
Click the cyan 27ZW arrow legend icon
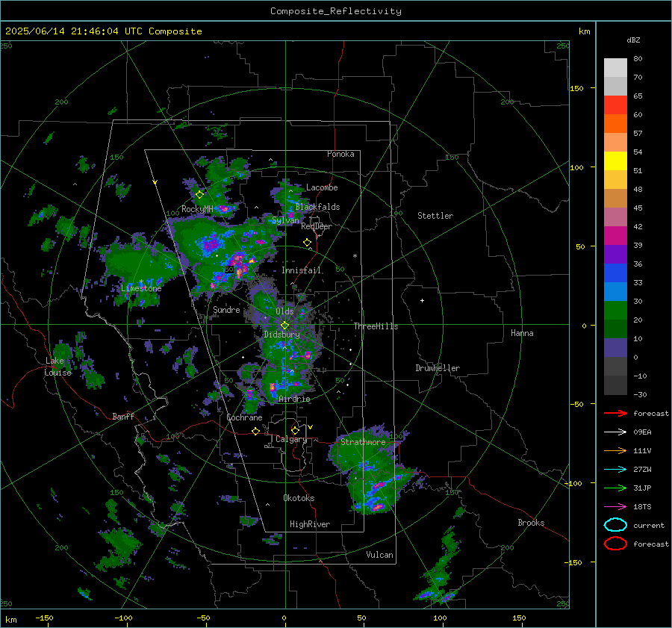click(615, 470)
